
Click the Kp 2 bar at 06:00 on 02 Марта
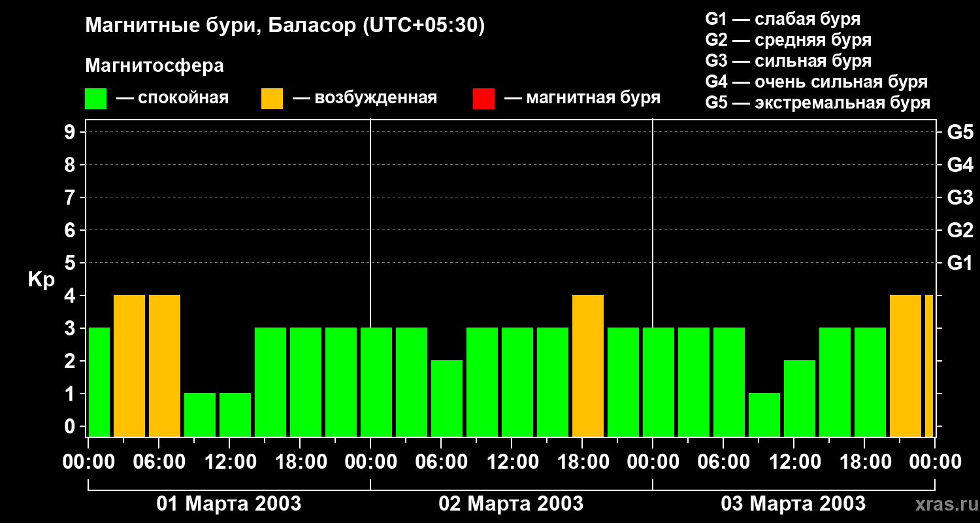coord(447,399)
